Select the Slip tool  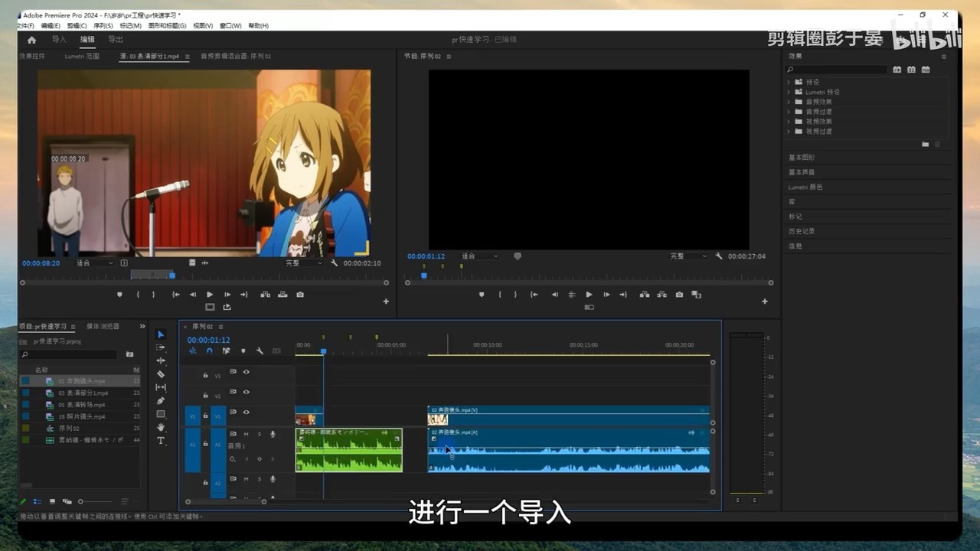point(161,387)
